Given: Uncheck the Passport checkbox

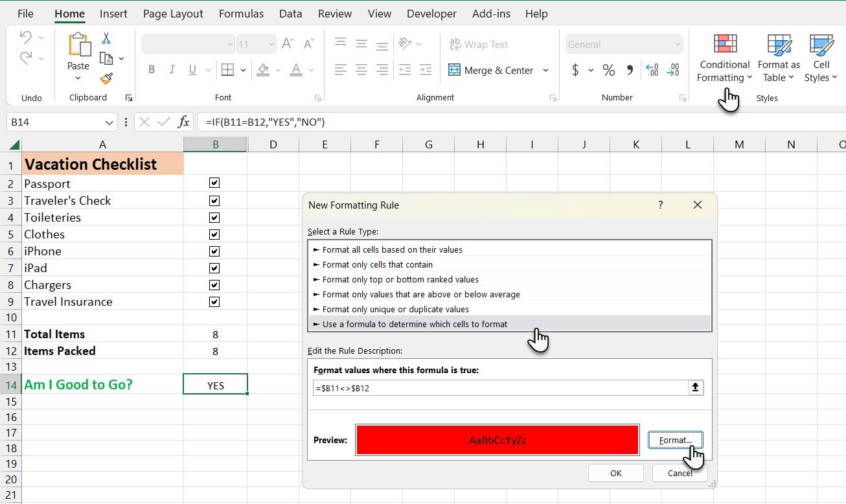Looking at the screenshot, I should (x=214, y=183).
